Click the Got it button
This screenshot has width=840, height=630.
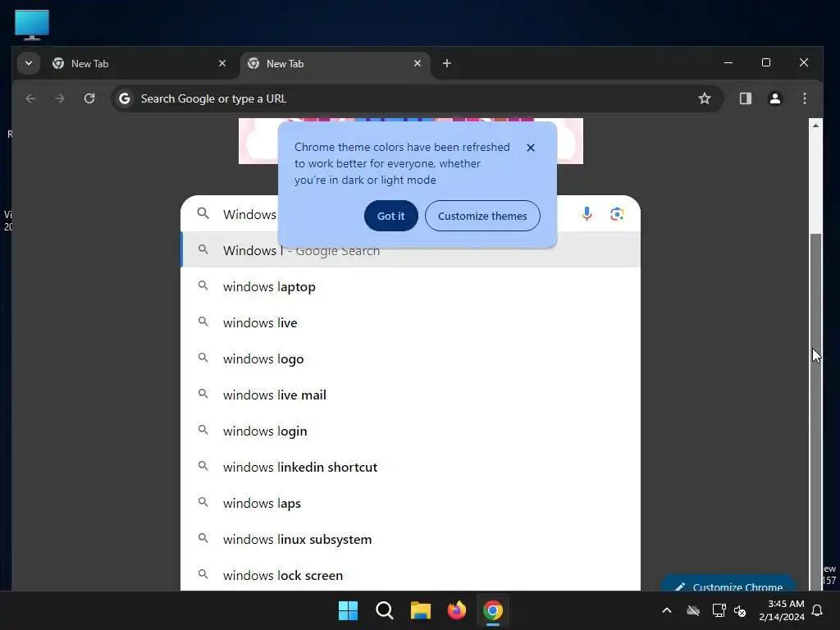pyautogui.click(x=390, y=216)
